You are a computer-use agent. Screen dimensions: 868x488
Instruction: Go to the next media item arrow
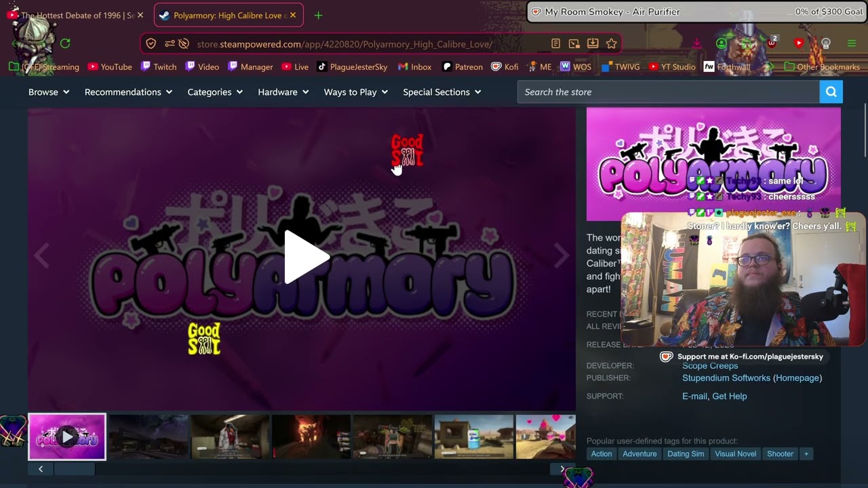pyautogui.click(x=561, y=257)
